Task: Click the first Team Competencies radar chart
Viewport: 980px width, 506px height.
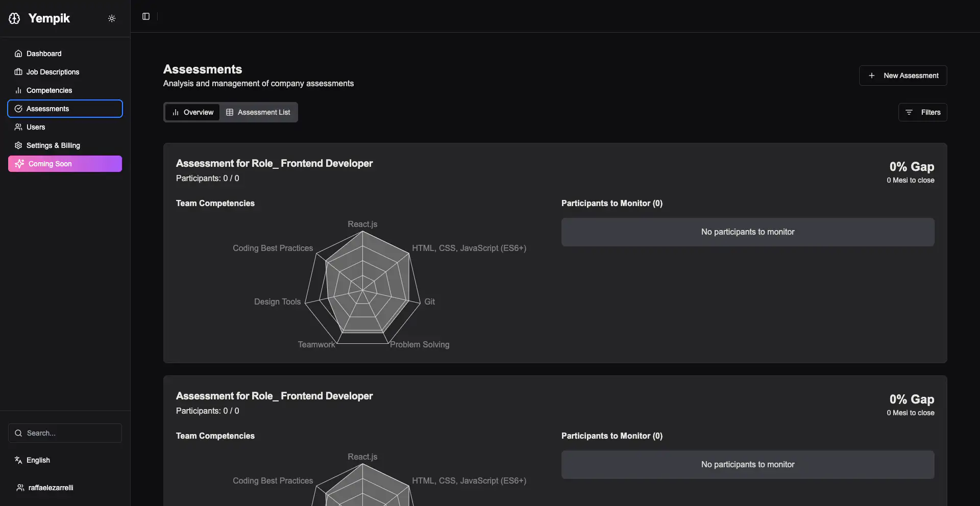Action: coord(362,288)
